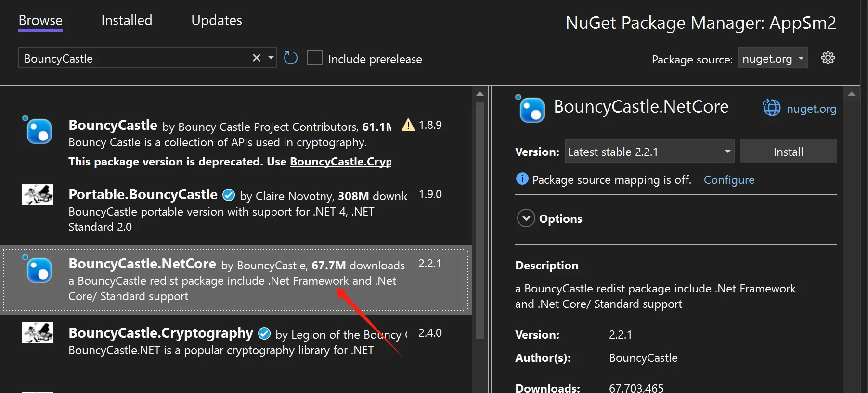This screenshot has width=868, height=393.
Task: Click Portable.BouncyCastle verified owner badge
Action: [229, 195]
